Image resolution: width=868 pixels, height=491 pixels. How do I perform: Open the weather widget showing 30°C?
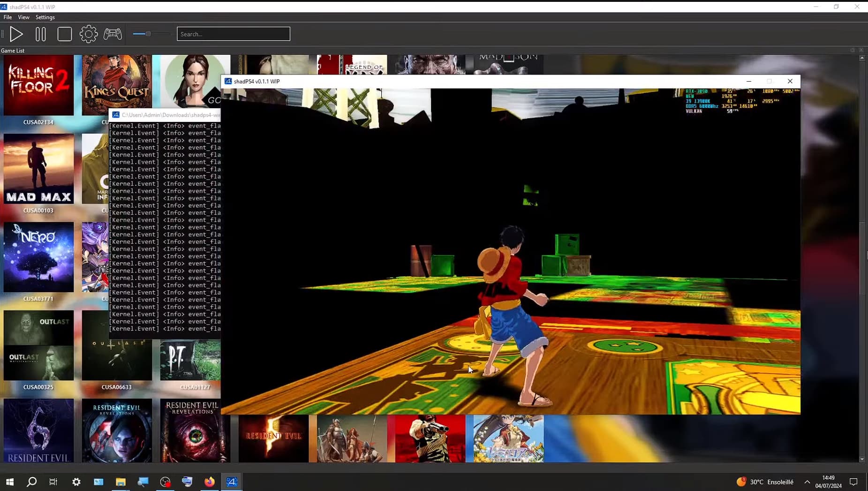click(765, 482)
